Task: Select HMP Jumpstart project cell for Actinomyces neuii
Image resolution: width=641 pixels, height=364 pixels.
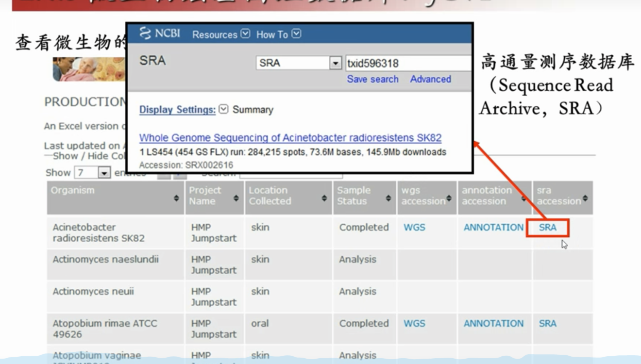Action: (214, 297)
